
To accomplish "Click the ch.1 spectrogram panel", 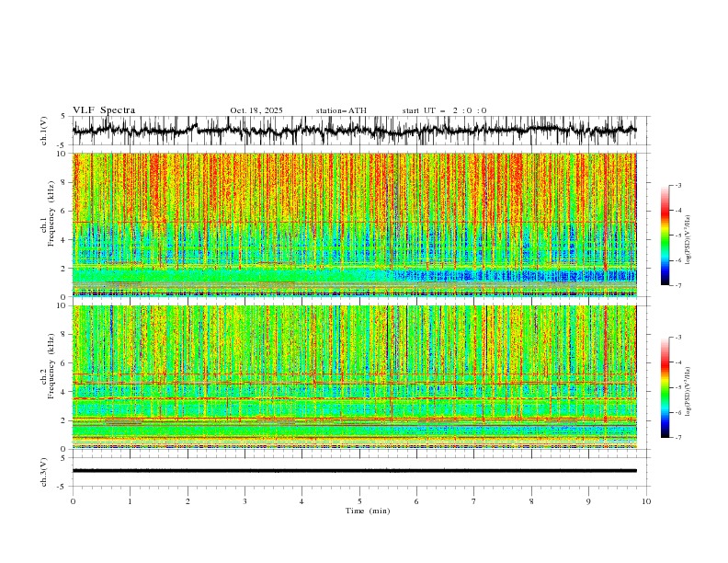I will (x=355, y=224).
